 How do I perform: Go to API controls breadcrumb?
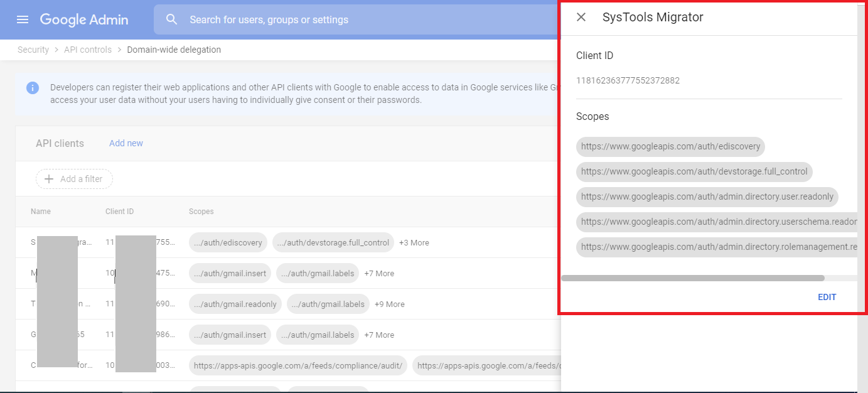[x=88, y=50]
